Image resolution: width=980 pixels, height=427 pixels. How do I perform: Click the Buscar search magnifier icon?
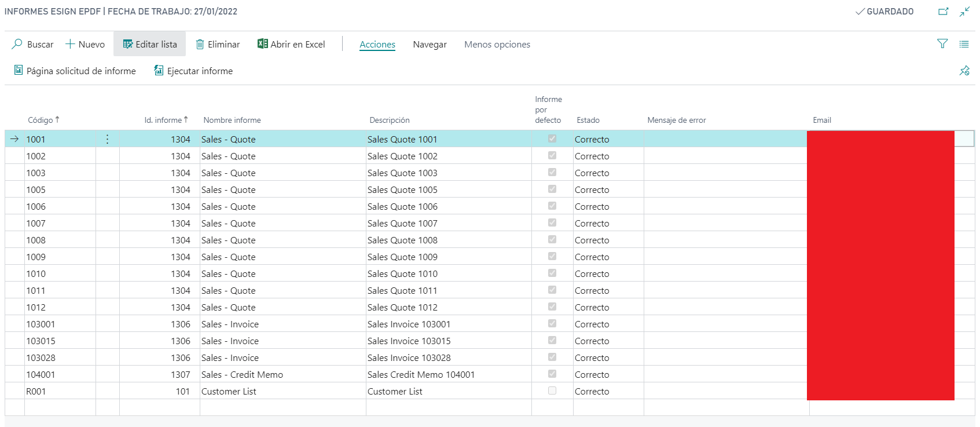point(17,44)
